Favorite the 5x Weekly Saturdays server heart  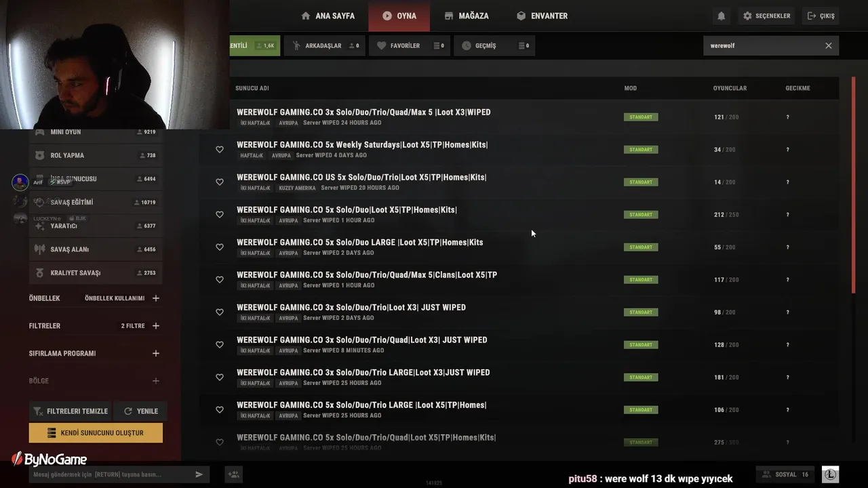[x=220, y=150]
